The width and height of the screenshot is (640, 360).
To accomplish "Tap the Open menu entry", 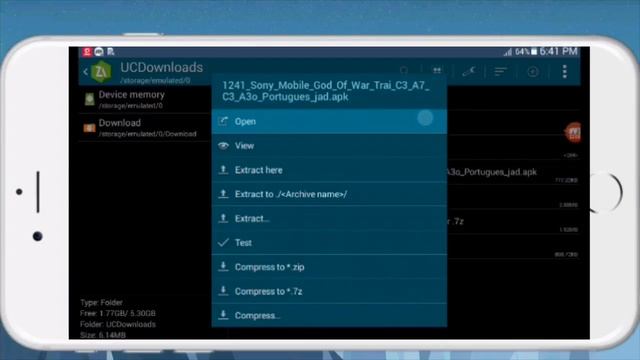I will pos(329,121).
